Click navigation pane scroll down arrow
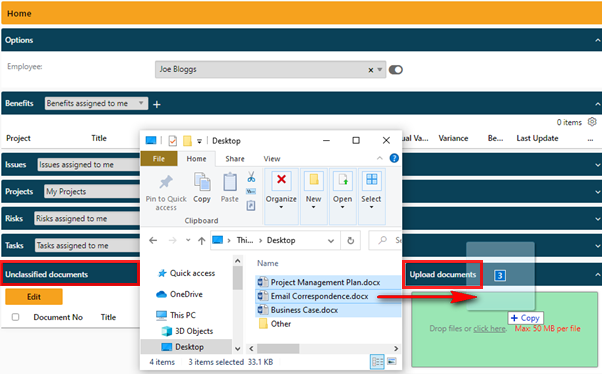Screen dimensions: 602x374 [238, 349]
